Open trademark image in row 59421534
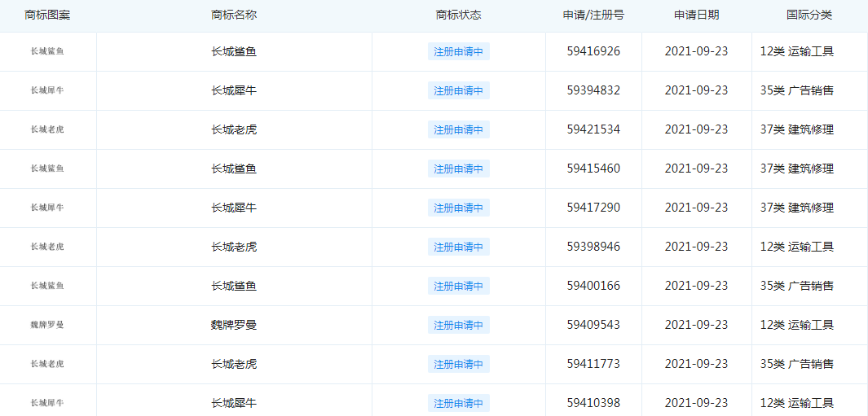 (47, 129)
